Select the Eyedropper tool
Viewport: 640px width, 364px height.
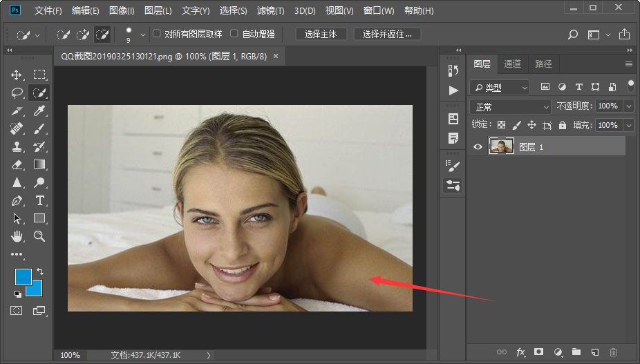pyautogui.click(x=39, y=111)
